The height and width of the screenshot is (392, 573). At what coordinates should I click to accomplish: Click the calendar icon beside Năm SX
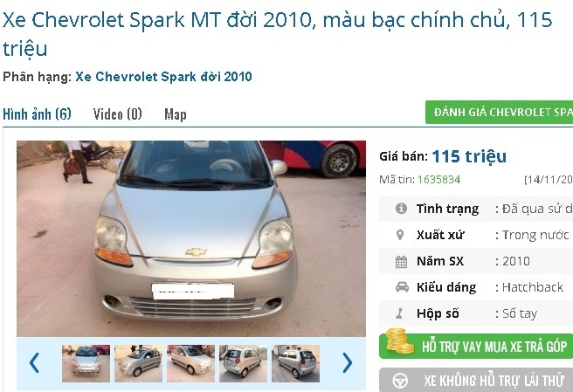pyautogui.click(x=401, y=262)
